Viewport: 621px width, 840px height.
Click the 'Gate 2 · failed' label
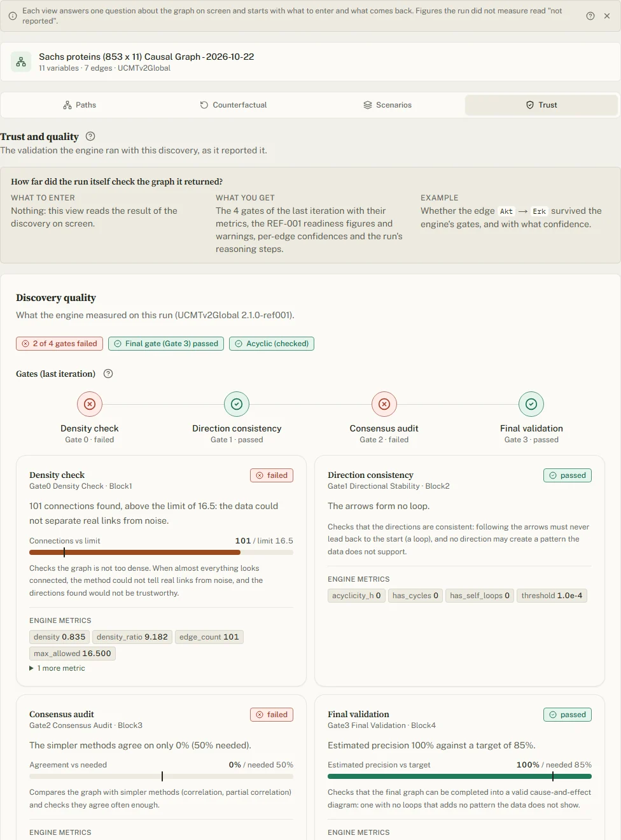384,440
